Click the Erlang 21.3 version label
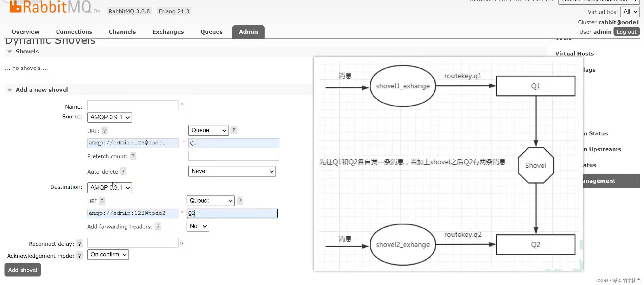The image size is (644, 285). (x=174, y=11)
